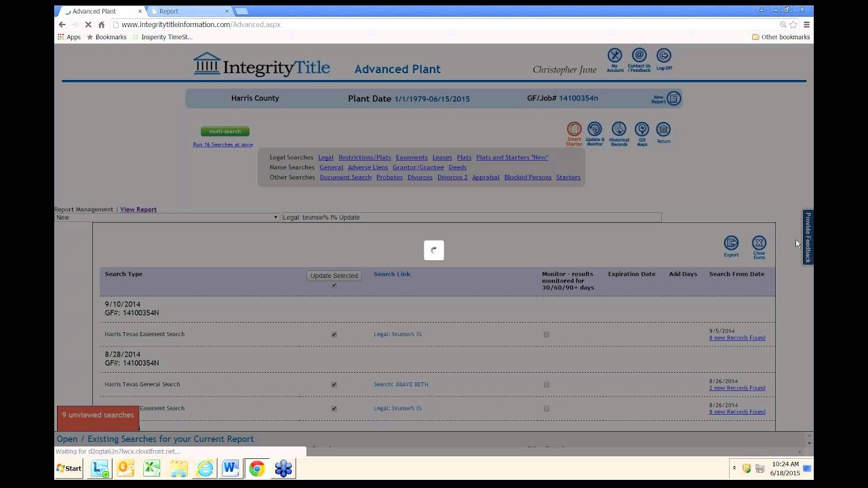Open Divorces 2 search link

452,178
